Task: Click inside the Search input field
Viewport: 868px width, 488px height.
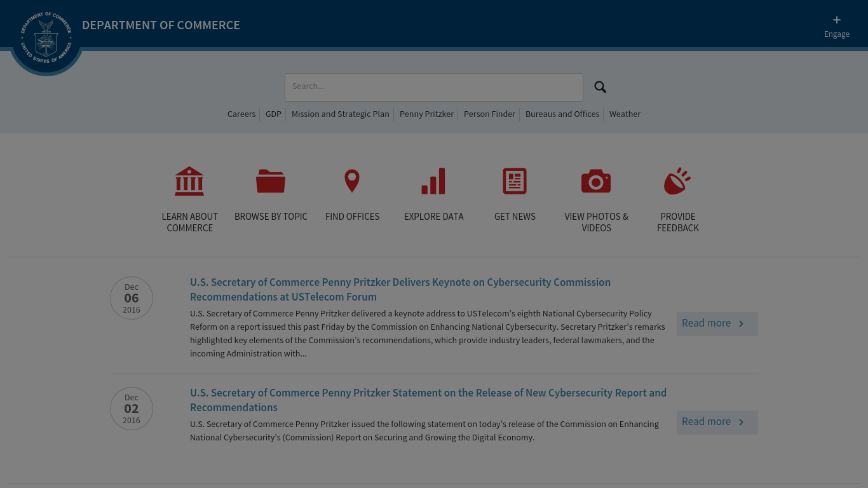Action: click(x=434, y=87)
